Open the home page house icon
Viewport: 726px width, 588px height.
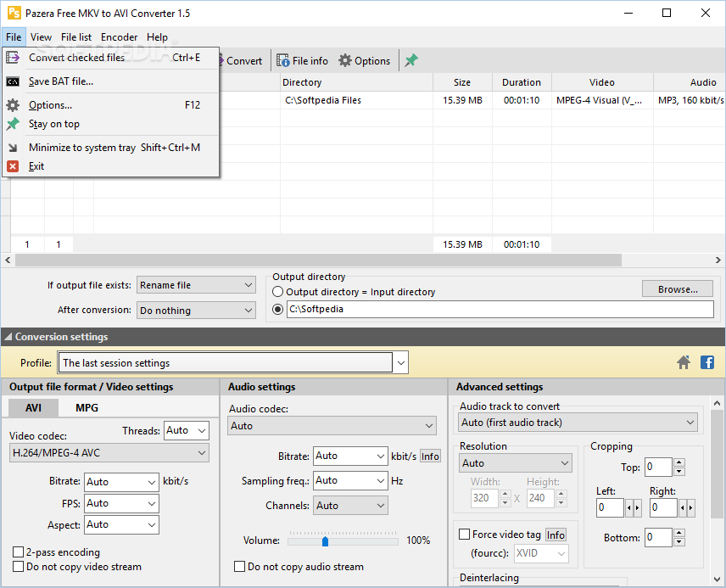pyautogui.click(x=684, y=362)
